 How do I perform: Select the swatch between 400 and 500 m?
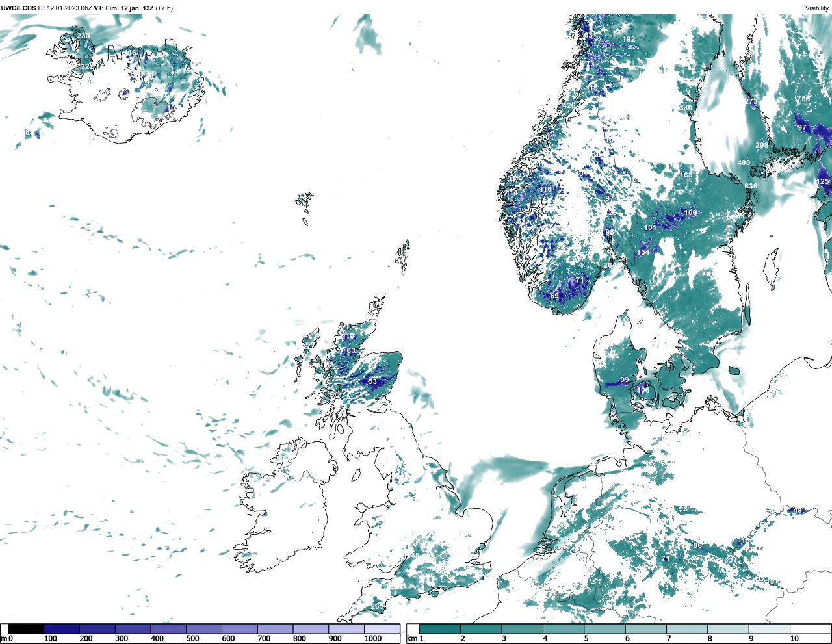coord(168,628)
